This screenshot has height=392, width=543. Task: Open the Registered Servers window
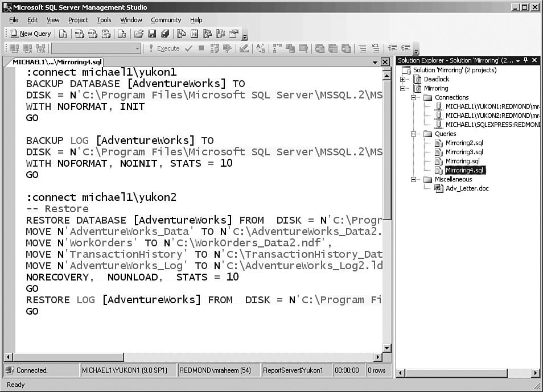(x=181, y=34)
